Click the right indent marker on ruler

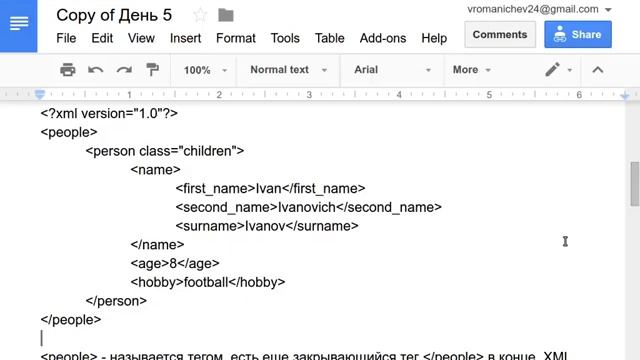coord(624,96)
